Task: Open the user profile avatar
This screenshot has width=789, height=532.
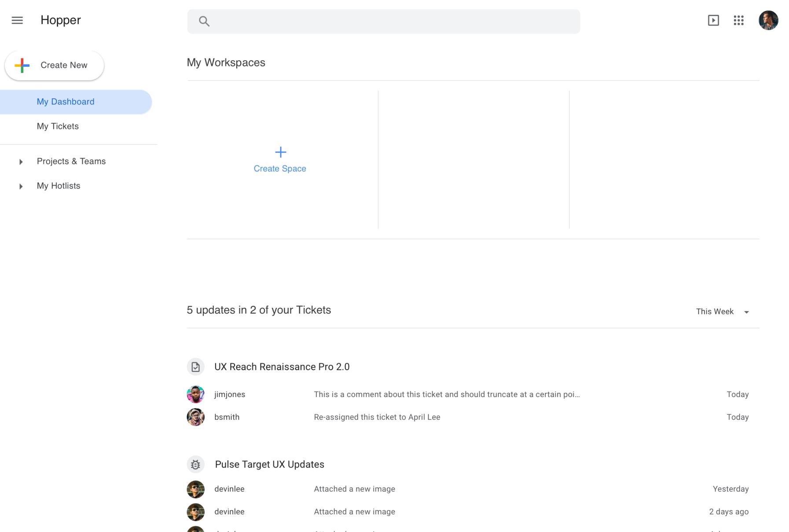Action: (x=768, y=20)
